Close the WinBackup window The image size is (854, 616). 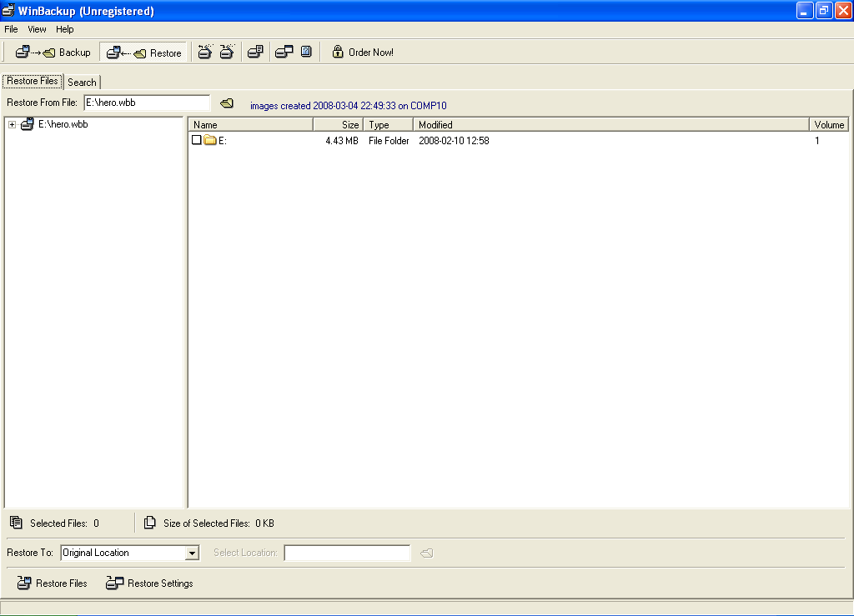pyautogui.click(x=843, y=10)
